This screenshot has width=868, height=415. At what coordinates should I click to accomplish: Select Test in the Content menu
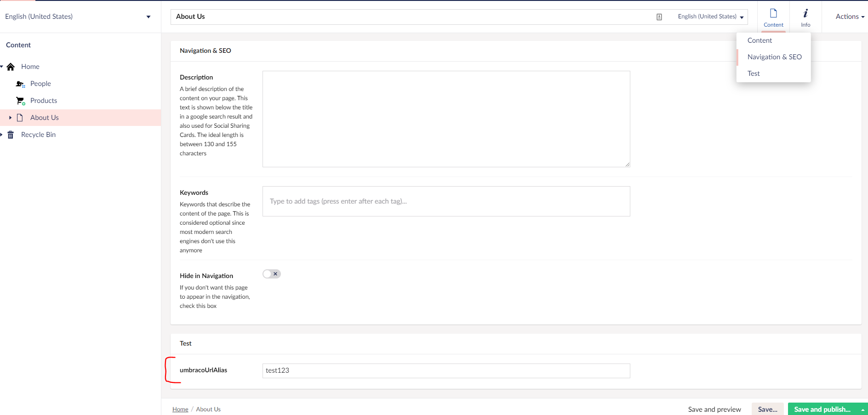[x=754, y=73]
